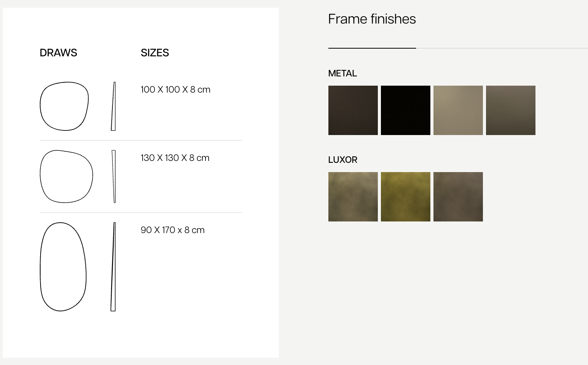The width and height of the screenshot is (588, 365).
Task: Click the 100 X 100 X 8 cm size text
Action: pyautogui.click(x=175, y=90)
